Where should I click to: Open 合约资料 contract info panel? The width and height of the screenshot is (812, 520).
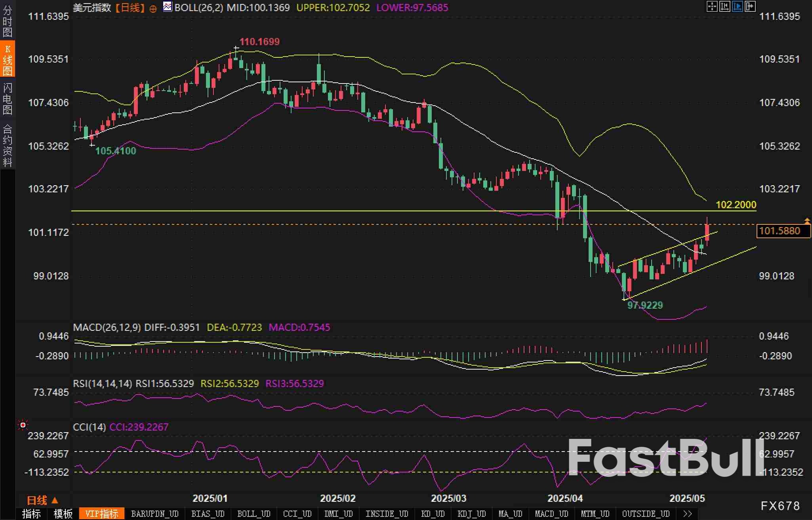coord(7,146)
